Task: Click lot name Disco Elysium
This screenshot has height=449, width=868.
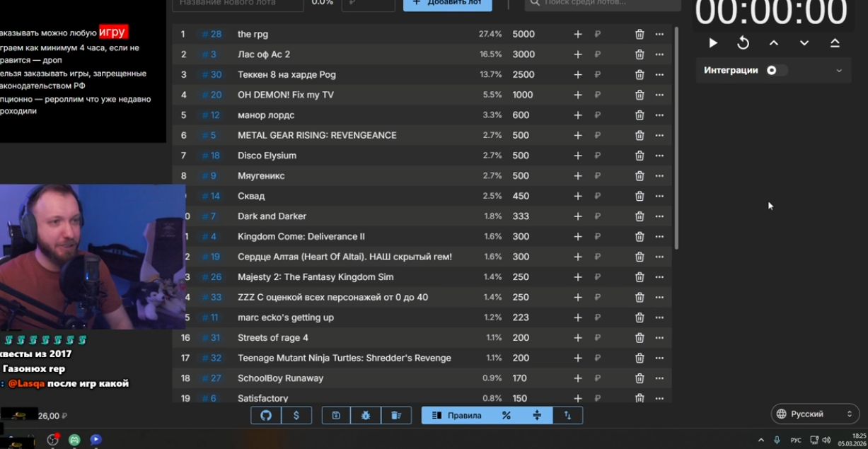Action: pos(267,156)
